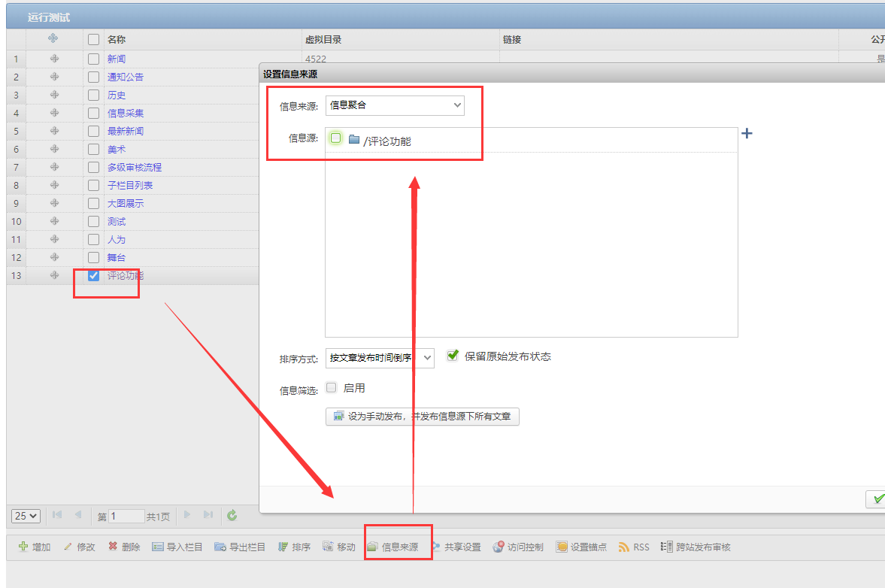Click the blue plus to add 信息源
The width and height of the screenshot is (885, 588).
point(747,134)
